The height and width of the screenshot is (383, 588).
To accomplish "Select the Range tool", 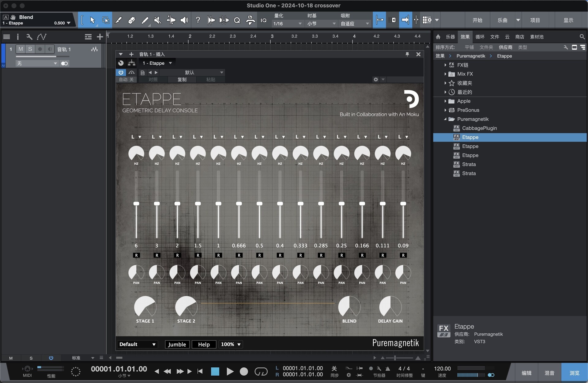I will pos(106,20).
